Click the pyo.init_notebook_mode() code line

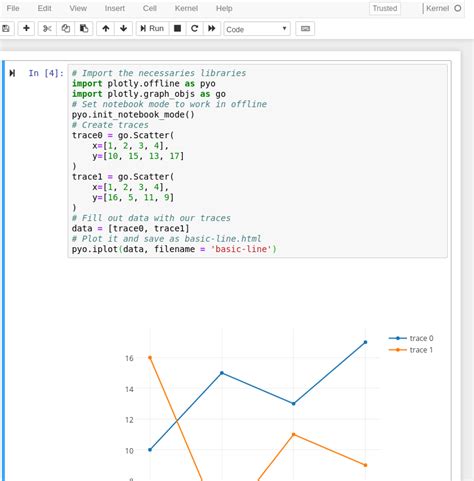point(133,115)
